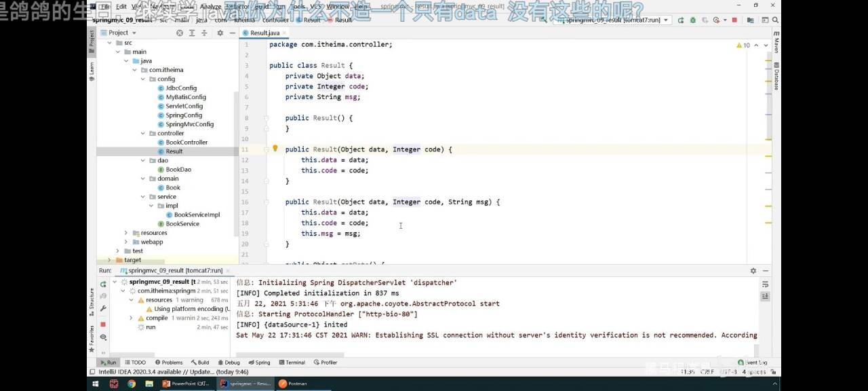Click Run with Coverage icon in toolbar
Screen dimensions: 868x391
pos(704,20)
